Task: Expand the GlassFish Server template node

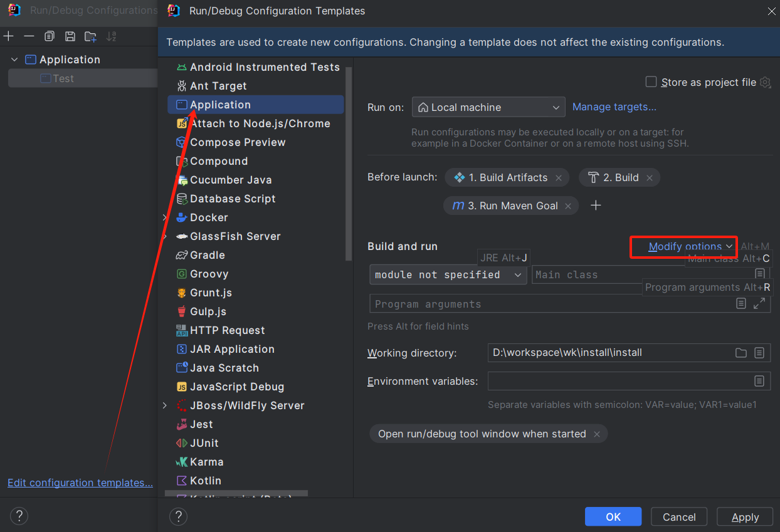Action: point(165,236)
